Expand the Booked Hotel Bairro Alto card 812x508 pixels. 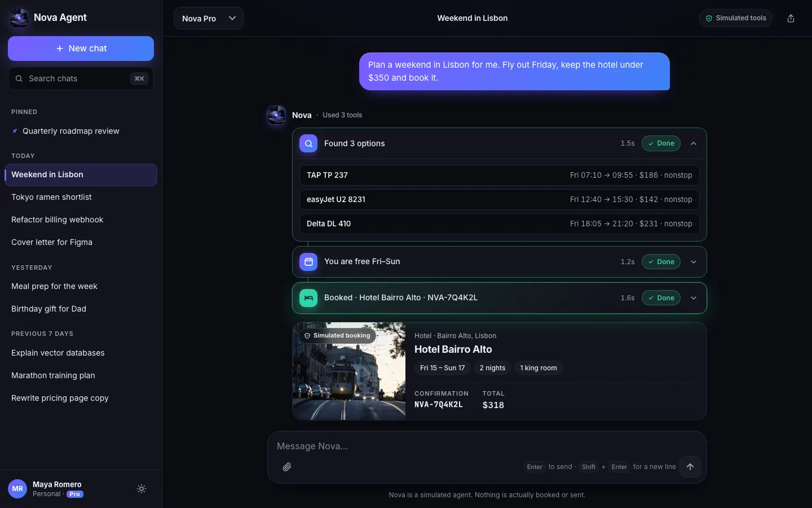pyautogui.click(x=694, y=298)
